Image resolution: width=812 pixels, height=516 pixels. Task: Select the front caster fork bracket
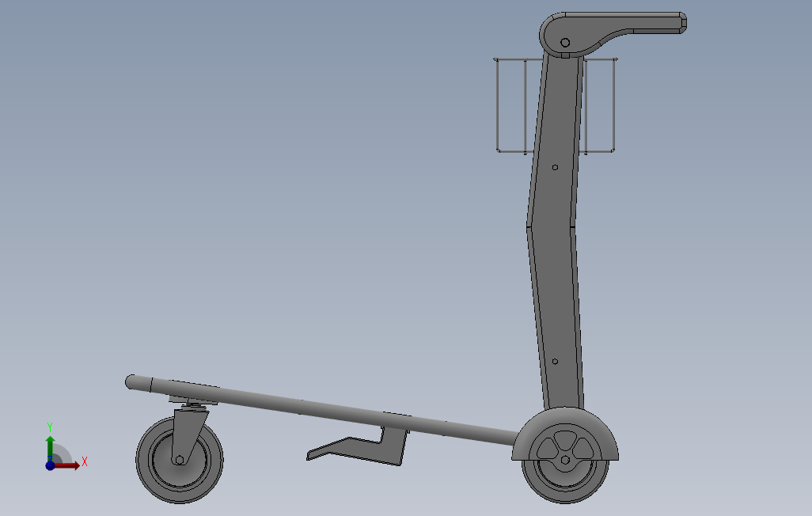(188, 434)
